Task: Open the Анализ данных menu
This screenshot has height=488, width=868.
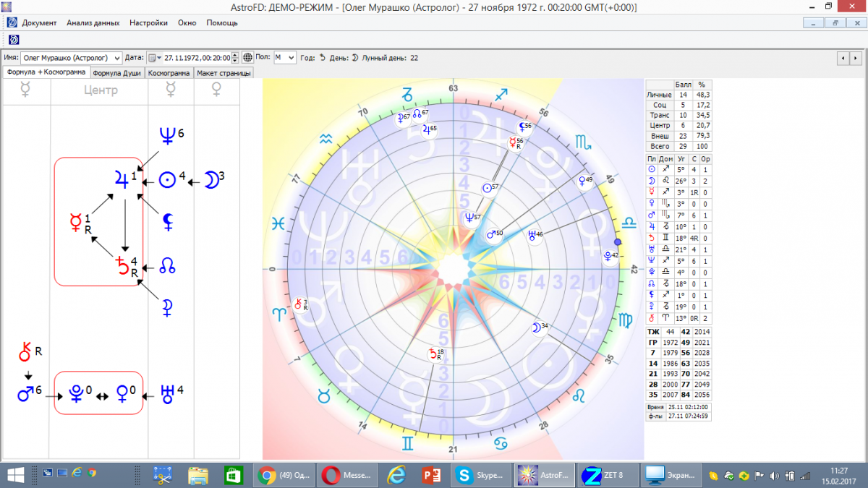Action: click(x=93, y=22)
